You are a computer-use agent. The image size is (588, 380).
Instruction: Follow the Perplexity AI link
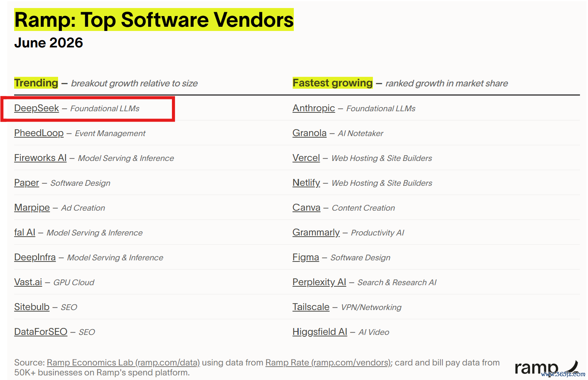[319, 282]
